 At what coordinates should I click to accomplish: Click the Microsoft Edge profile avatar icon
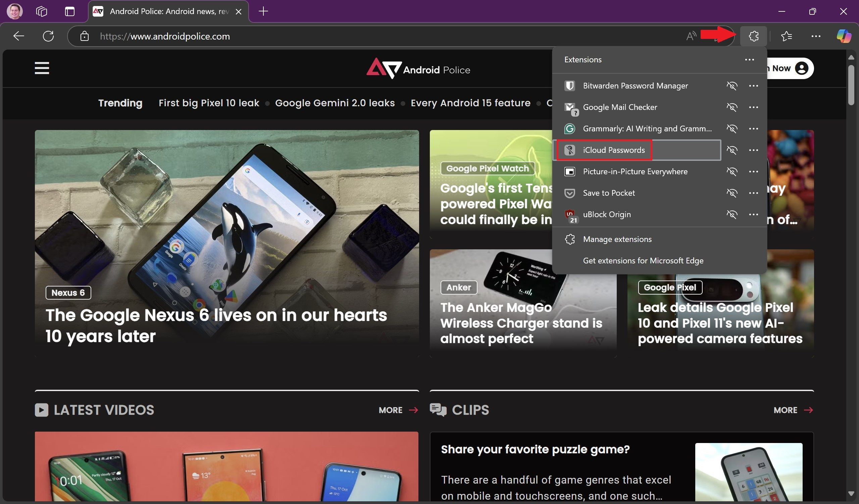(x=14, y=11)
